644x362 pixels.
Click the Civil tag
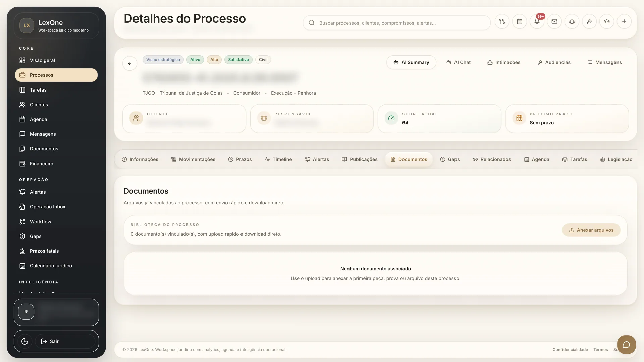263,60
